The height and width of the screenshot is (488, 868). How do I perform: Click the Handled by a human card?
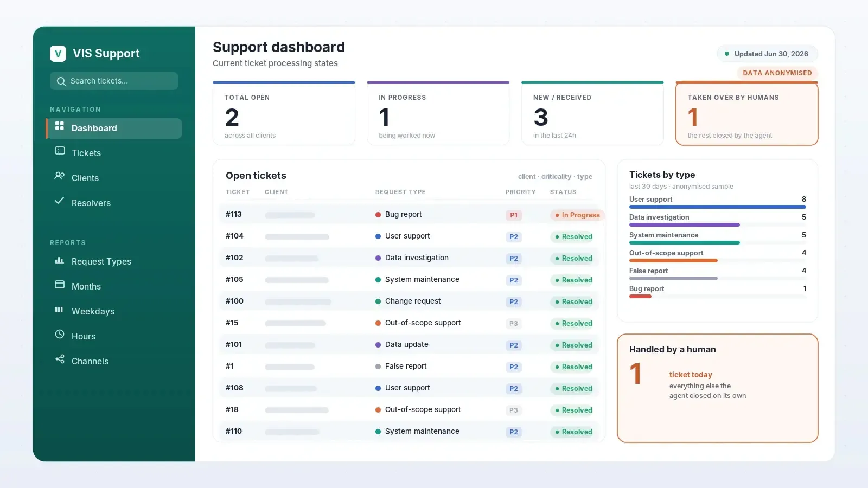(x=718, y=388)
